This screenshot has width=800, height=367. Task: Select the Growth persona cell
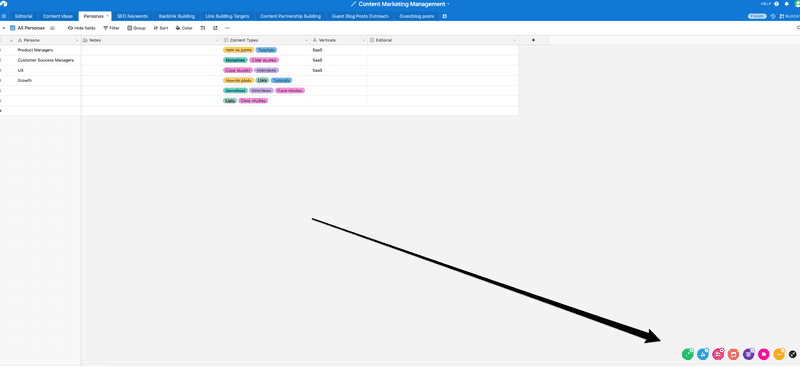coord(41,81)
